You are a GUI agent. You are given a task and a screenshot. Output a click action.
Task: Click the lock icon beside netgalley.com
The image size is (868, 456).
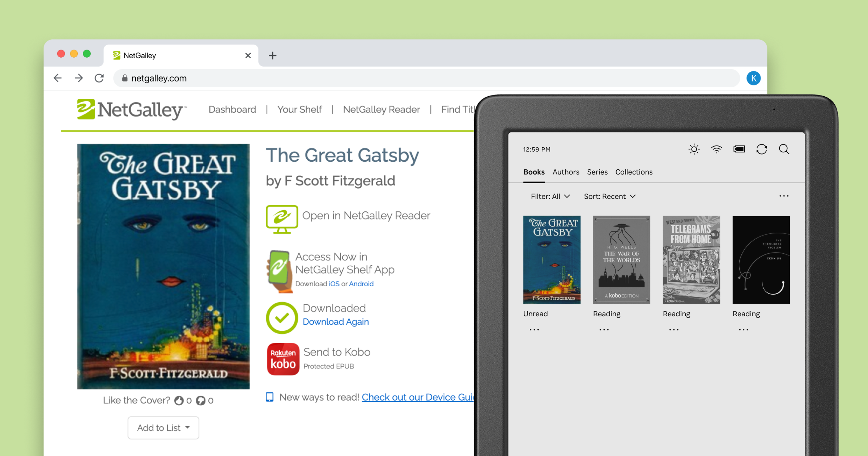[125, 78]
